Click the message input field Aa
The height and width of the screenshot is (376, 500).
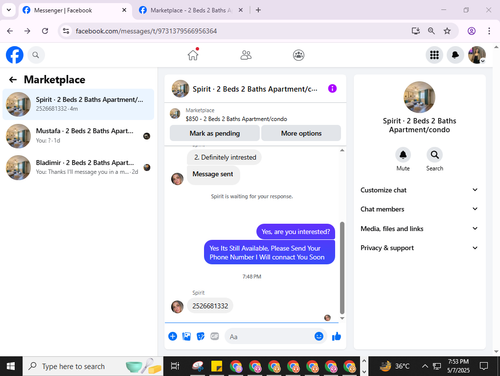click(269, 337)
